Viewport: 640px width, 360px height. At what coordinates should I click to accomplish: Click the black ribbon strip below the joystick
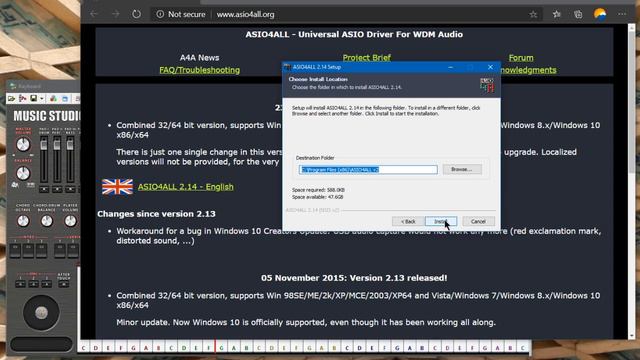[41, 344]
